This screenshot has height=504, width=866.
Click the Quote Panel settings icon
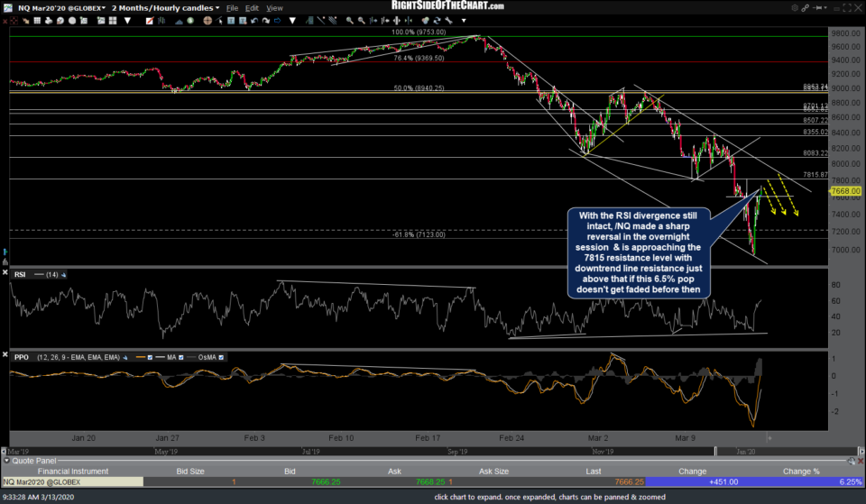point(851,461)
